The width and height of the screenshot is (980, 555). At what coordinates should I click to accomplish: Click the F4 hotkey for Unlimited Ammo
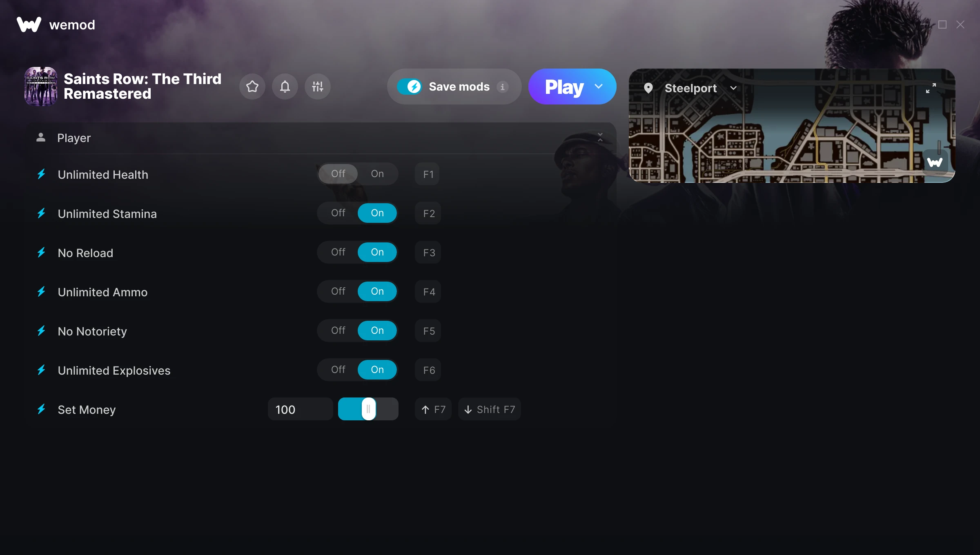[x=428, y=291]
